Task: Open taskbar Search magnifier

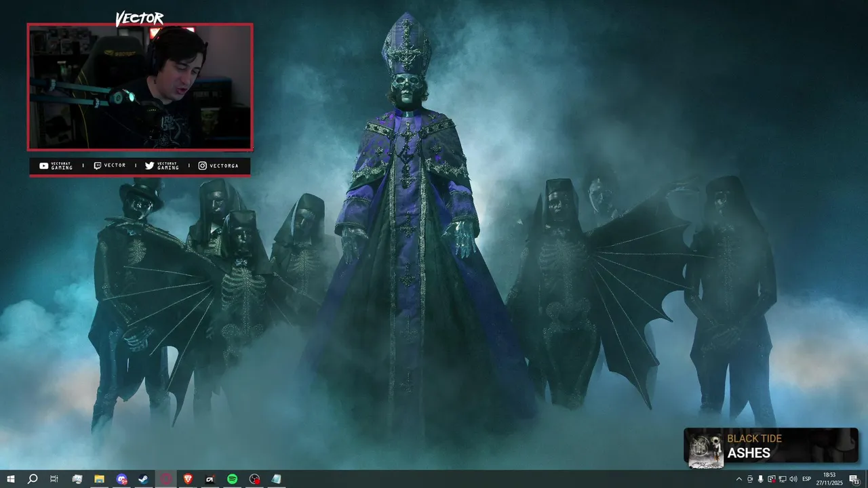Action: 32,479
